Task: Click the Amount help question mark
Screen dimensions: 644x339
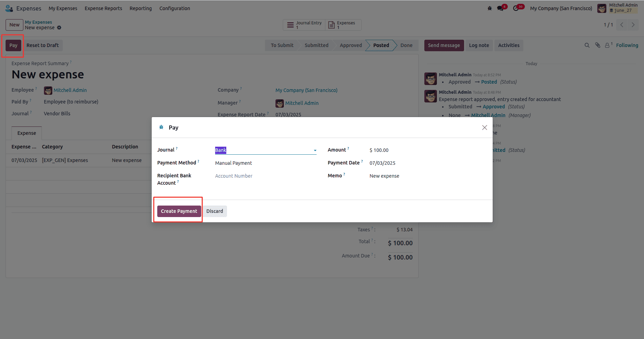Action: (348, 148)
